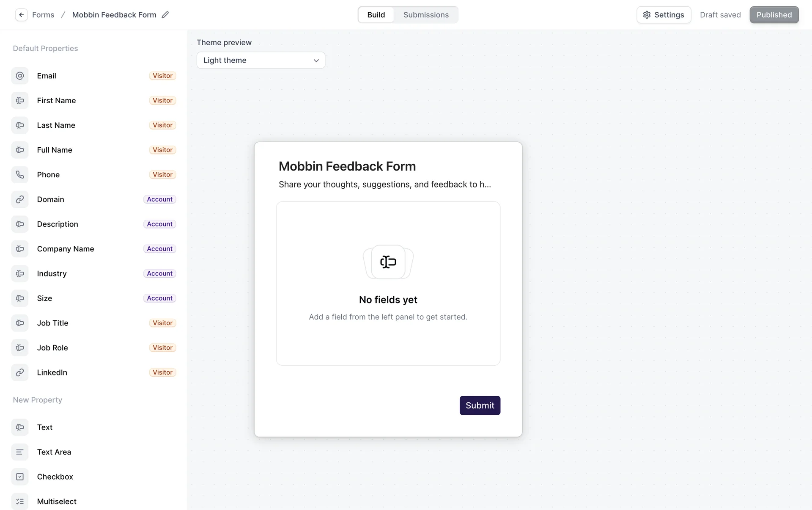This screenshot has width=812, height=510.
Task: Select the Build tab
Action: 376,15
